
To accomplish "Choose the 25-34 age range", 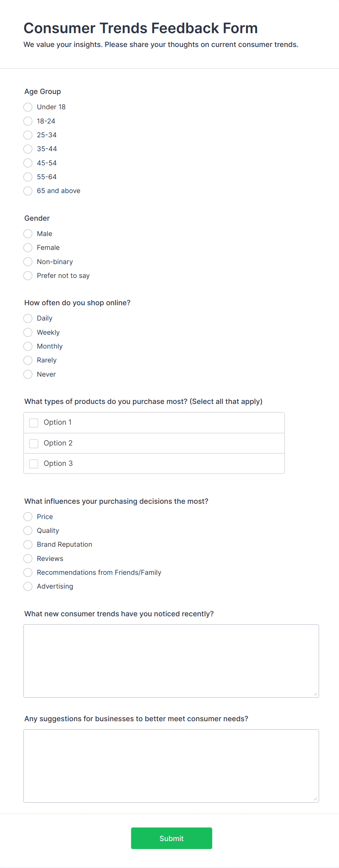I will [x=28, y=135].
